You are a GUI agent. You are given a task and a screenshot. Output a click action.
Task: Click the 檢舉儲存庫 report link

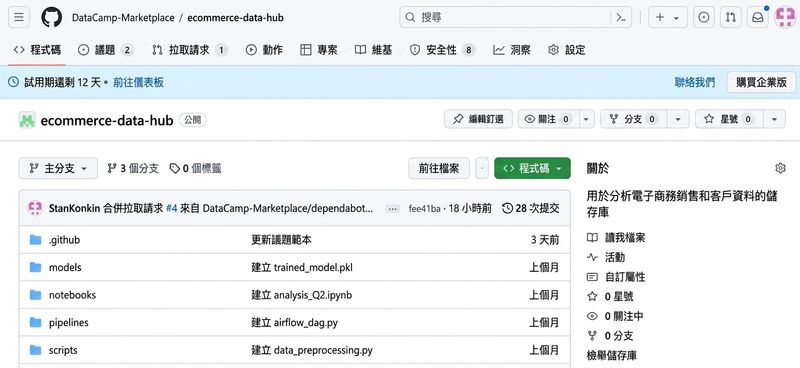[611, 355]
